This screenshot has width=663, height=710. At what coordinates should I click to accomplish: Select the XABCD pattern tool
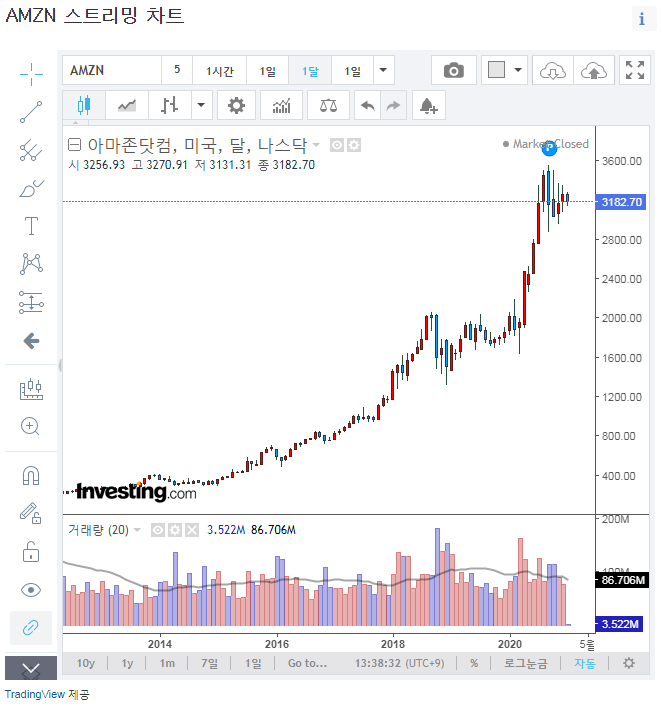click(31, 264)
